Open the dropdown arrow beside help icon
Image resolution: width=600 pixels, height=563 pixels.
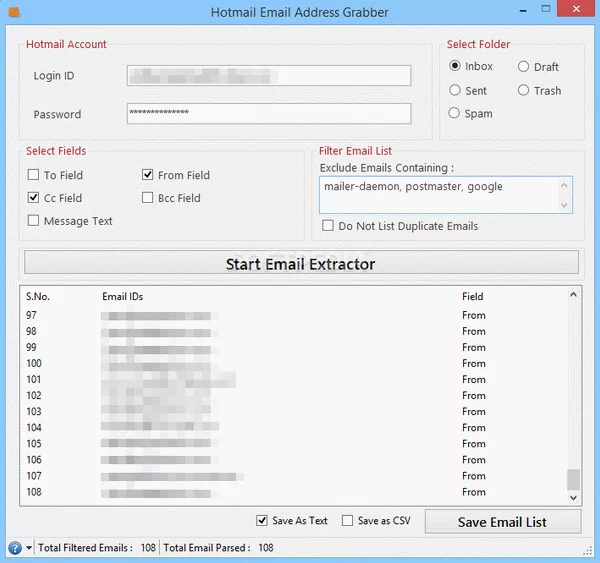29,548
